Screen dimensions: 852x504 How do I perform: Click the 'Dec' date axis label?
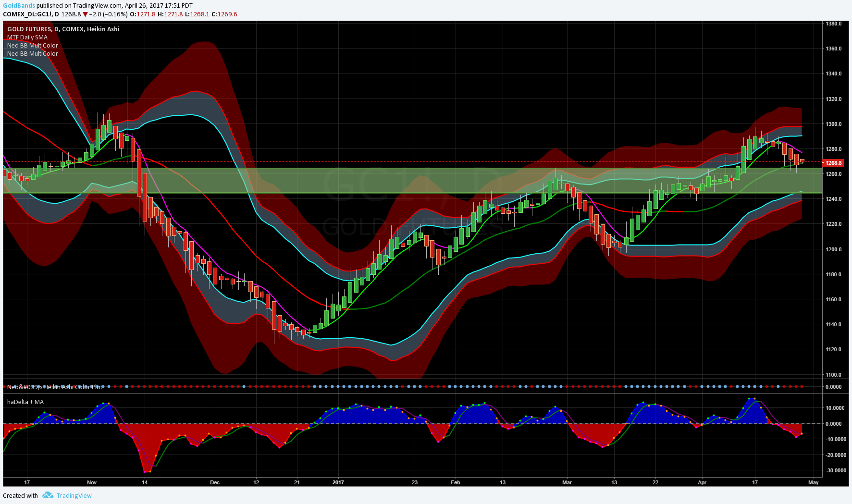coord(215,482)
